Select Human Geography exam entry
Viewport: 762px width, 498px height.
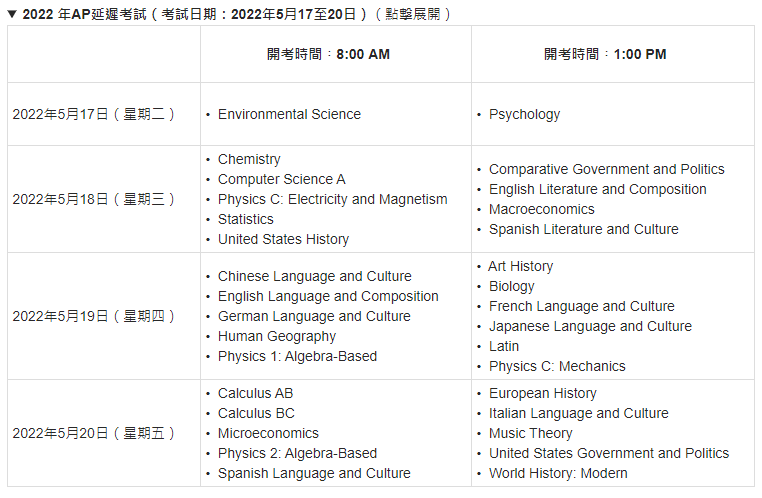pos(277,336)
